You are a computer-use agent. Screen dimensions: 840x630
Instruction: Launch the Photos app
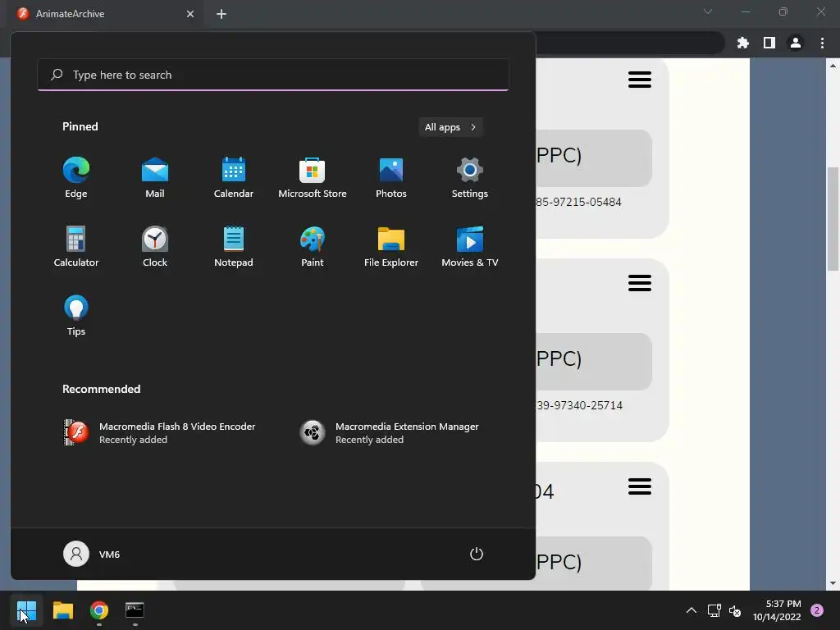(x=391, y=178)
